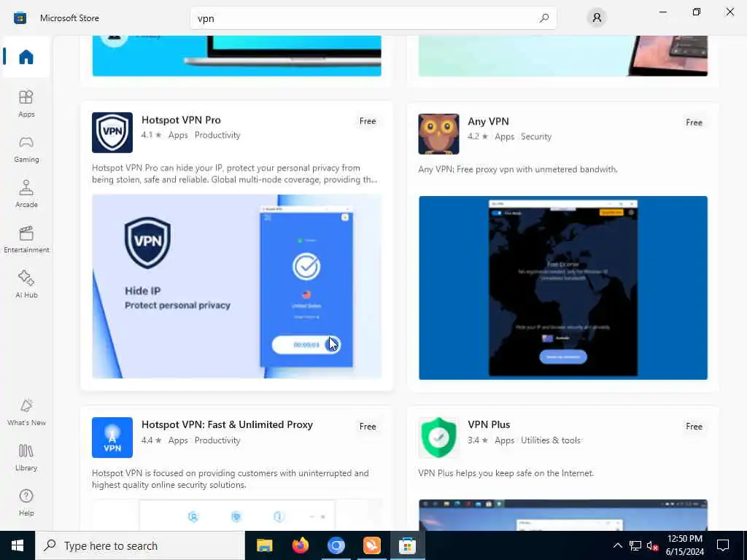Open the Any VPN title
The height and width of the screenshot is (560, 747).
(488, 122)
